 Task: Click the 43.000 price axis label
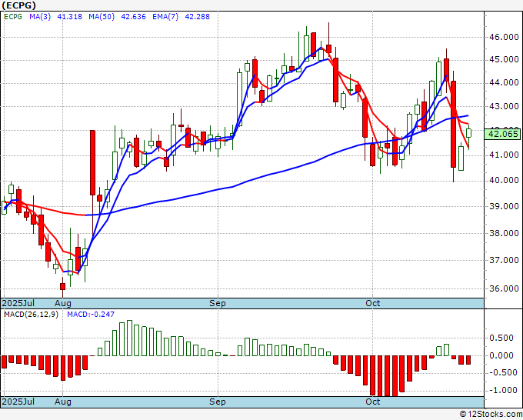504,107
